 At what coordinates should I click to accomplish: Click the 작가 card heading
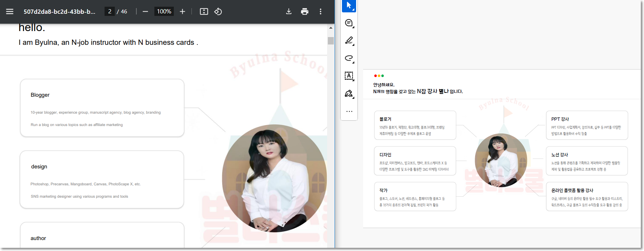383,191
